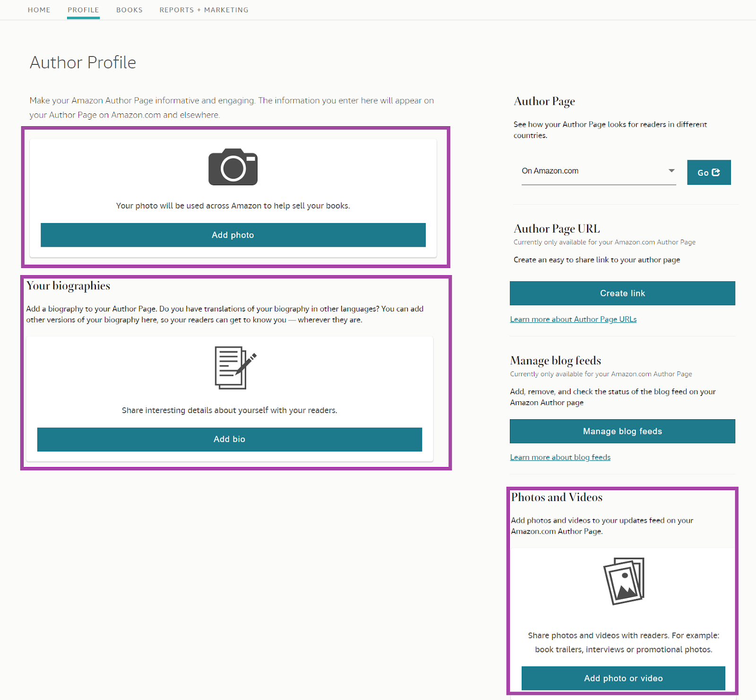Click the Your biographies heading
Screen dimensions: 756x700
point(68,286)
